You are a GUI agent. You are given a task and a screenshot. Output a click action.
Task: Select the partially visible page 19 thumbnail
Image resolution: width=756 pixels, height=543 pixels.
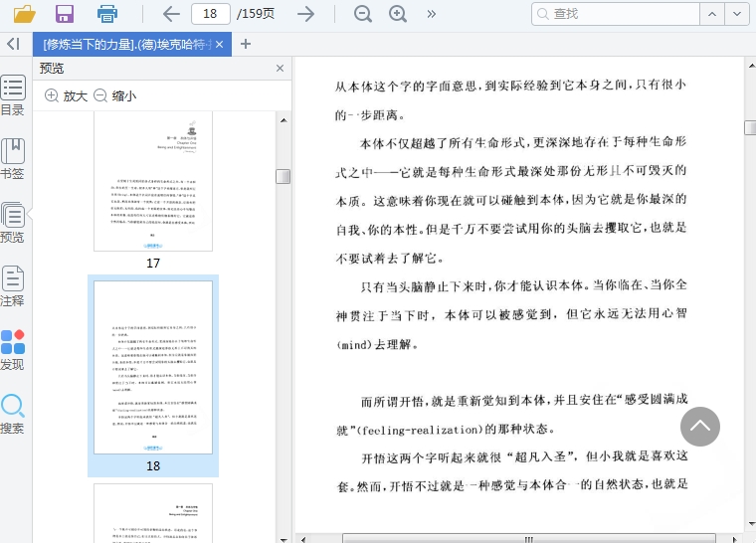tap(153, 513)
